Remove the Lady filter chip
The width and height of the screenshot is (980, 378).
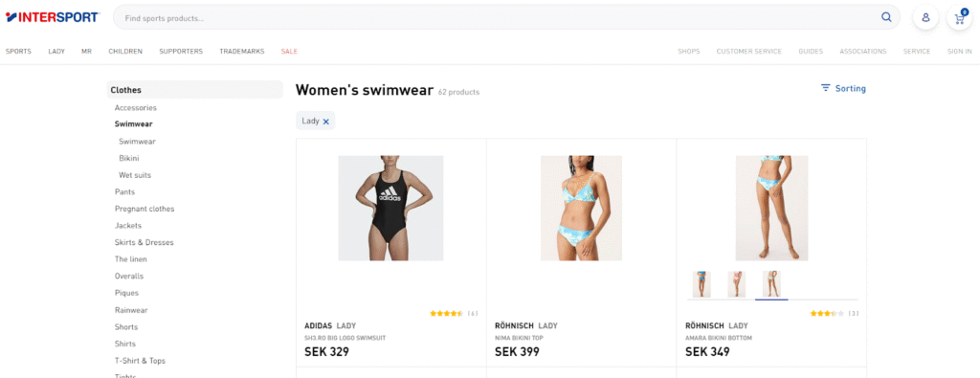tap(325, 122)
